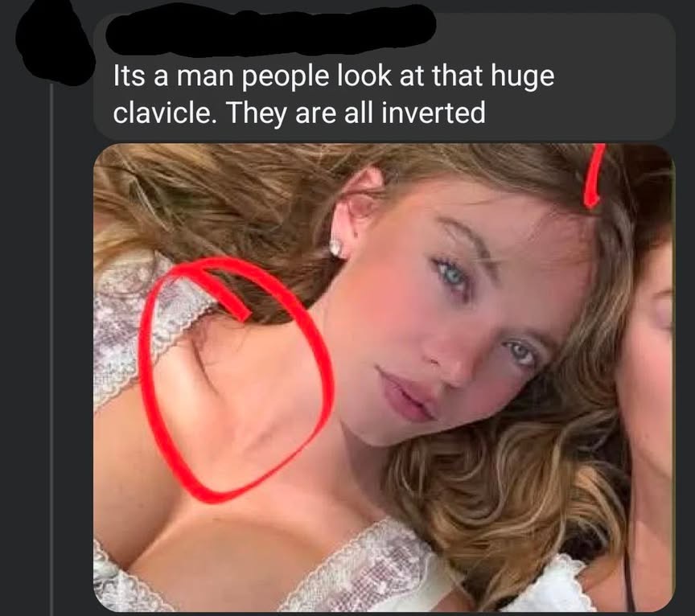The width and height of the screenshot is (695, 616).
Task: Click the pearl earring in the photo
Action: (x=335, y=248)
